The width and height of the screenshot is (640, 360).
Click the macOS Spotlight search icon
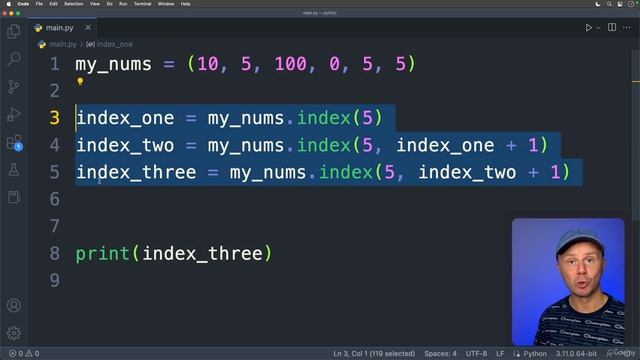pos(609,4)
